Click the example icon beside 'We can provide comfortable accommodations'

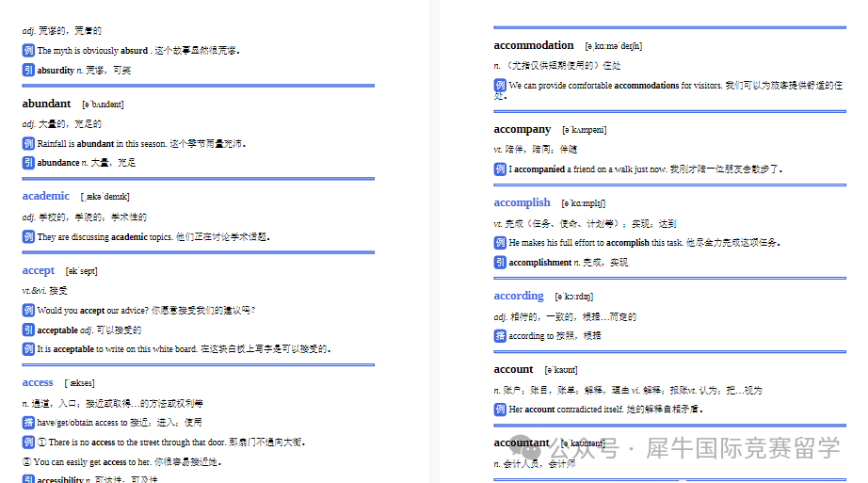point(500,86)
